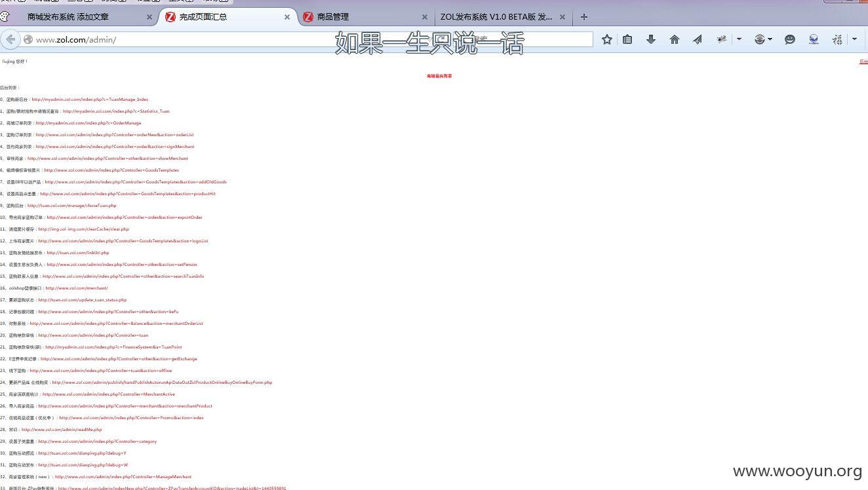
Task: Open the showMerchant link for 审核商家
Action: tap(108, 159)
